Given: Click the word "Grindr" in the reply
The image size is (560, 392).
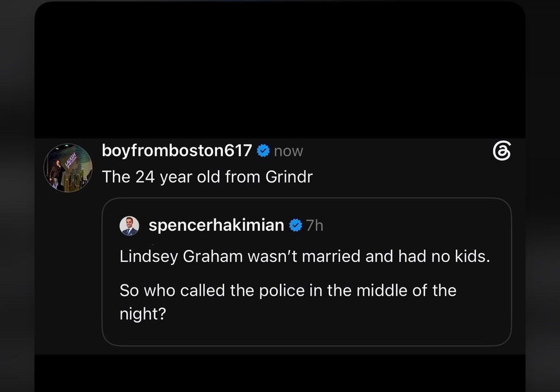Looking at the screenshot, I should 289,177.
